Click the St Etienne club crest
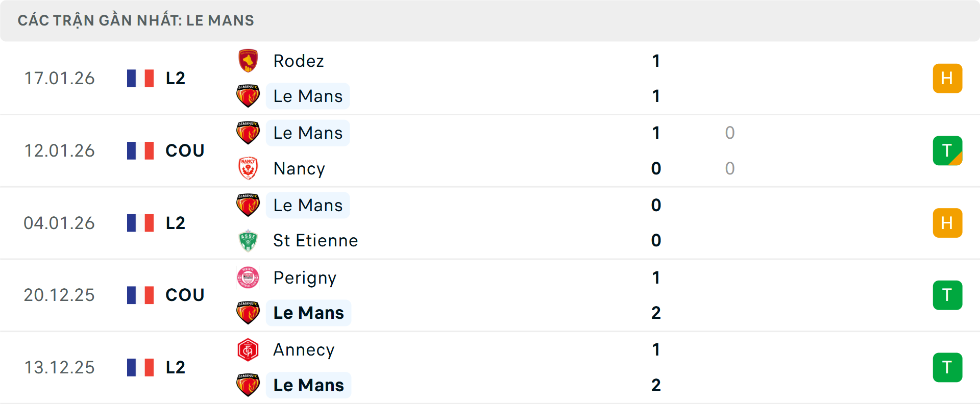980x404 pixels. [x=248, y=241]
